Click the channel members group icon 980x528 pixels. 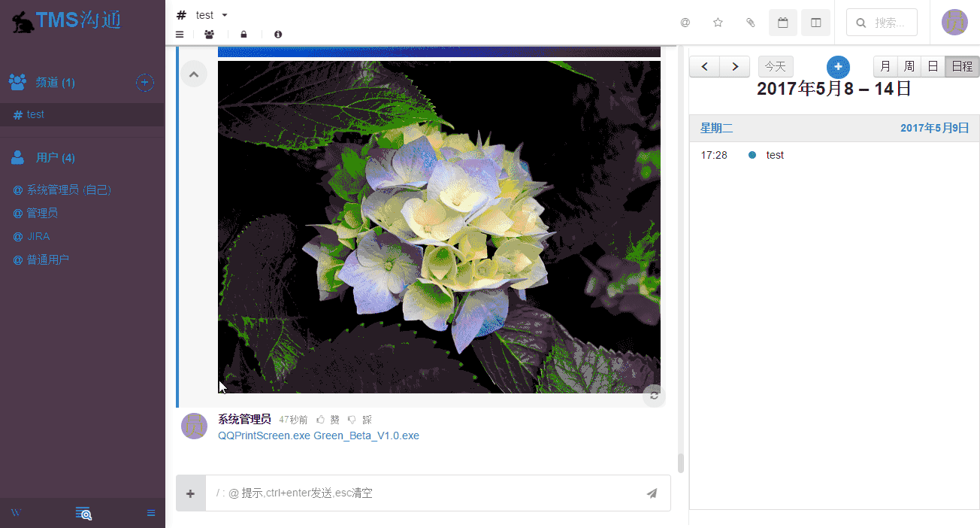(209, 35)
